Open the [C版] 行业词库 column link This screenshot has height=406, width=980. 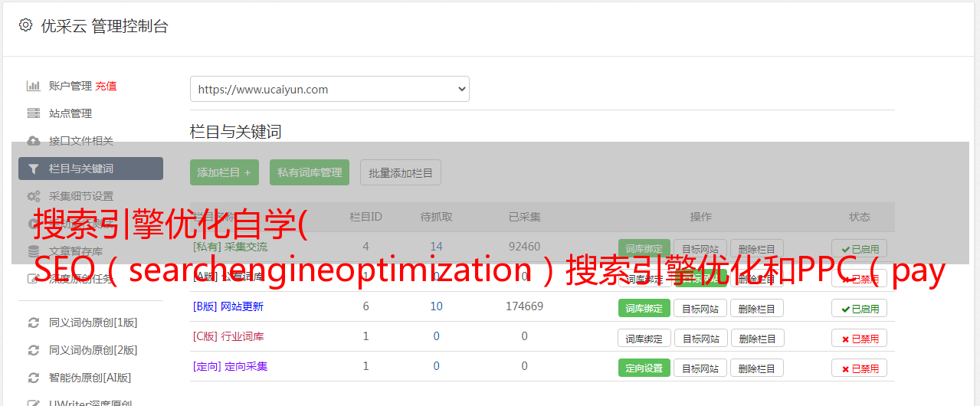click(x=228, y=336)
